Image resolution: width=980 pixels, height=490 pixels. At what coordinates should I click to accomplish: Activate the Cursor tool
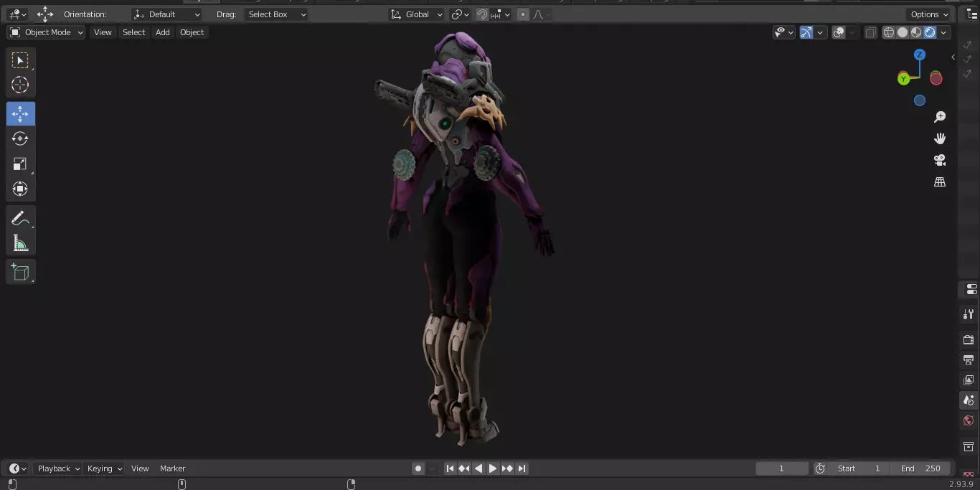20,85
